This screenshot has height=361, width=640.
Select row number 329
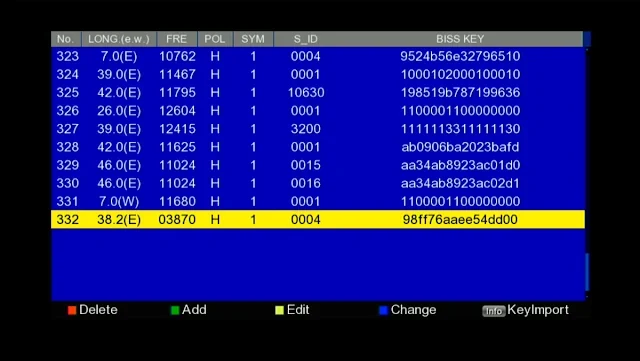(x=318, y=165)
